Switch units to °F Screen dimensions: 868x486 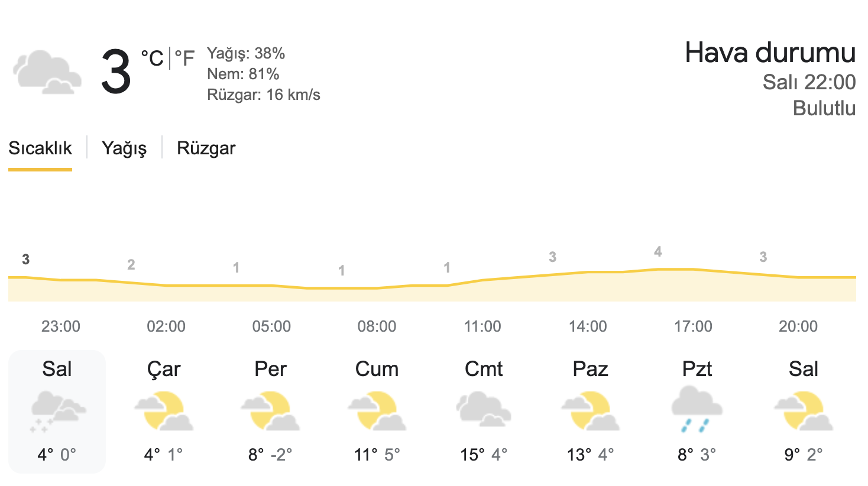click(x=184, y=58)
